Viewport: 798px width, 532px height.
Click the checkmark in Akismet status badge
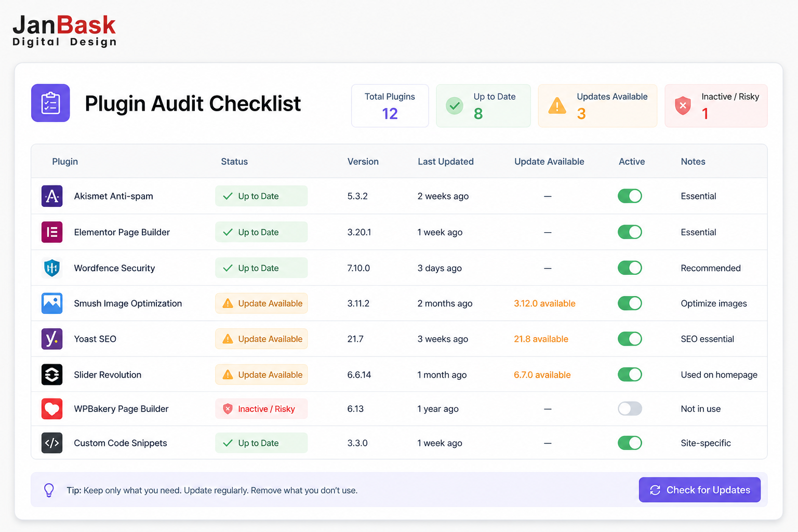(228, 196)
